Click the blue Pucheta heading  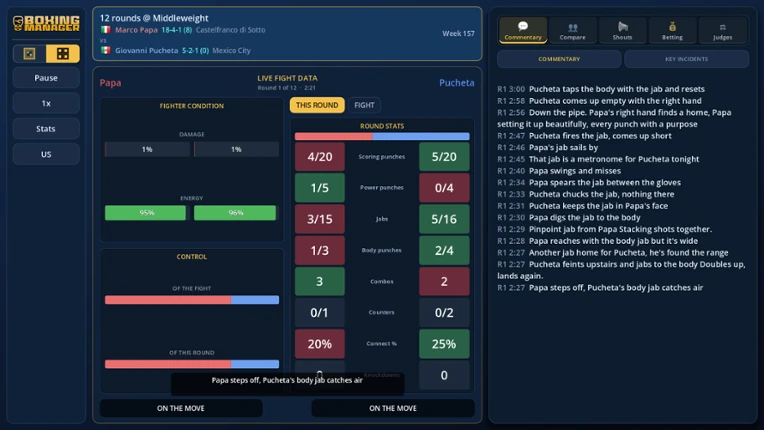tap(457, 83)
